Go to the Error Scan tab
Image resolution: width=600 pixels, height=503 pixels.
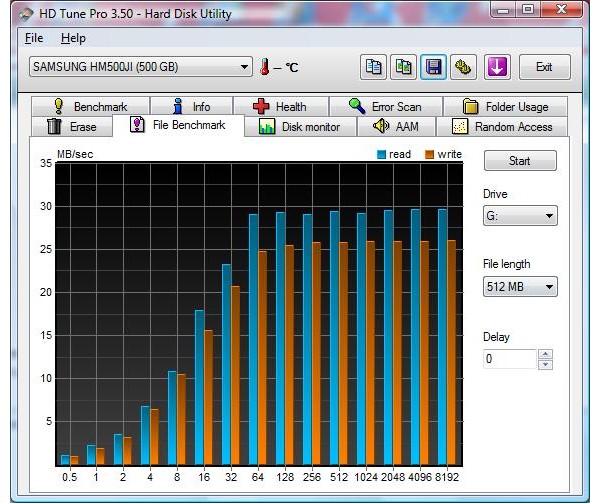coord(386,106)
